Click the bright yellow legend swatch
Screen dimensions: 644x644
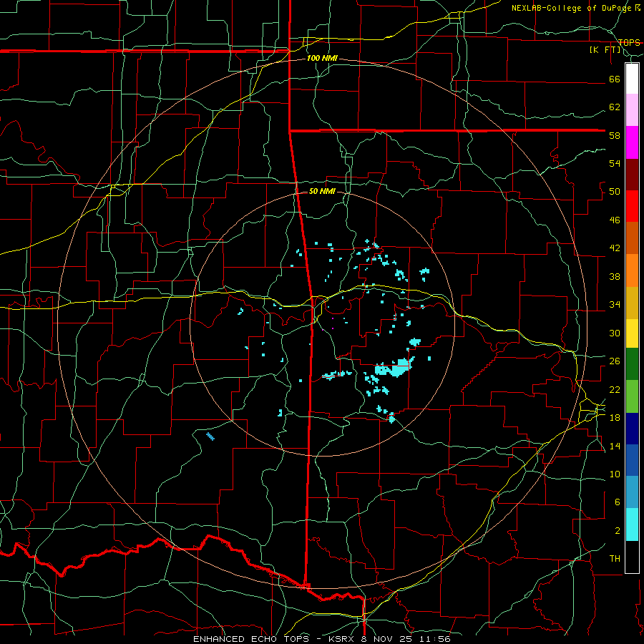[x=632, y=333]
